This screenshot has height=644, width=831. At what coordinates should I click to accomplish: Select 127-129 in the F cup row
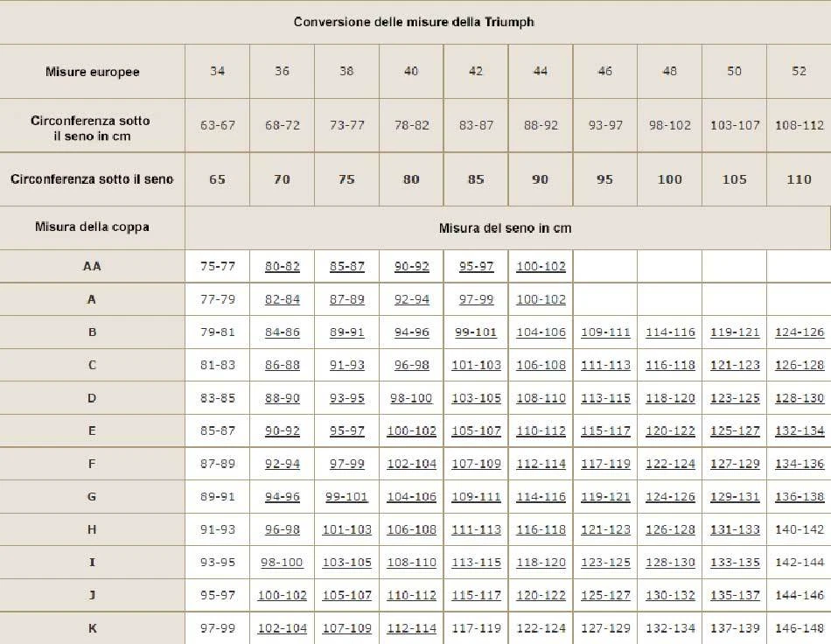(735, 464)
